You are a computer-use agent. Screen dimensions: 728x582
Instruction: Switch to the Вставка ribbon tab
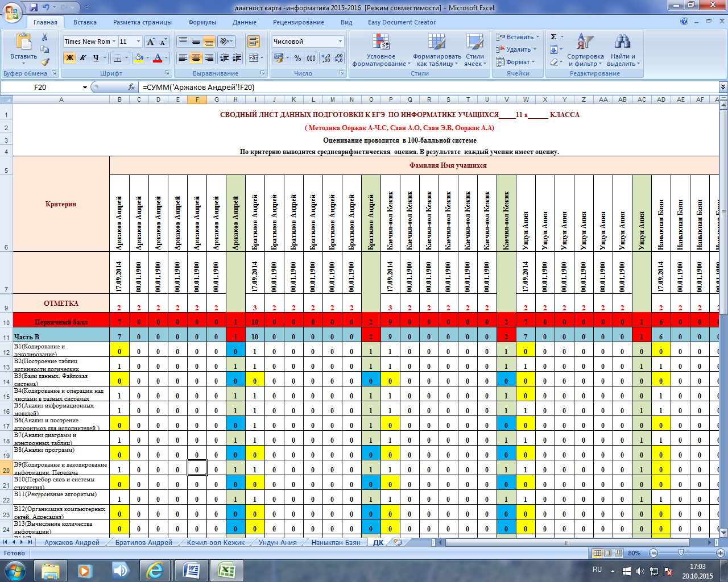(x=85, y=22)
